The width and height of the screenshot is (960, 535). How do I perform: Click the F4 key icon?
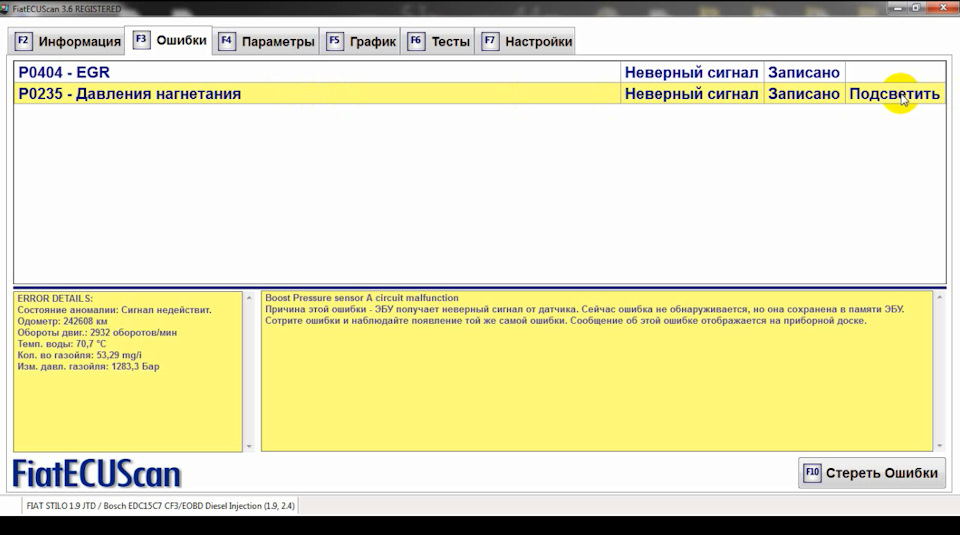[227, 41]
